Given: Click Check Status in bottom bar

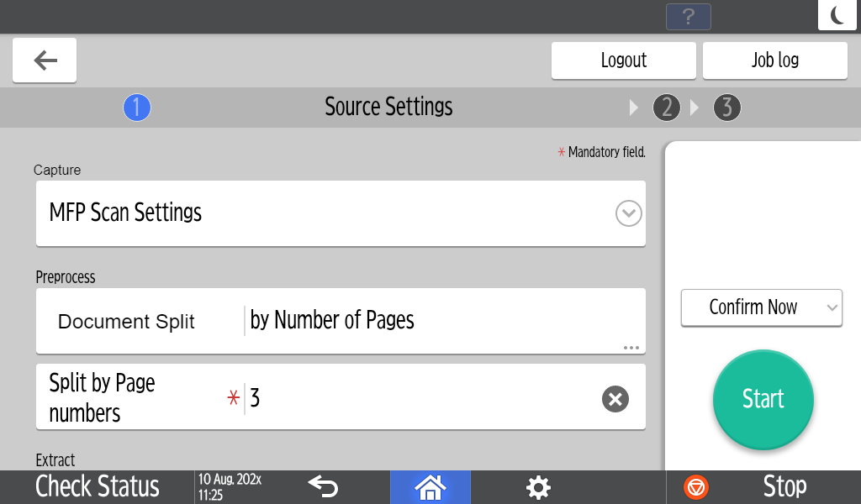Looking at the screenshot, I should [98, 486].
